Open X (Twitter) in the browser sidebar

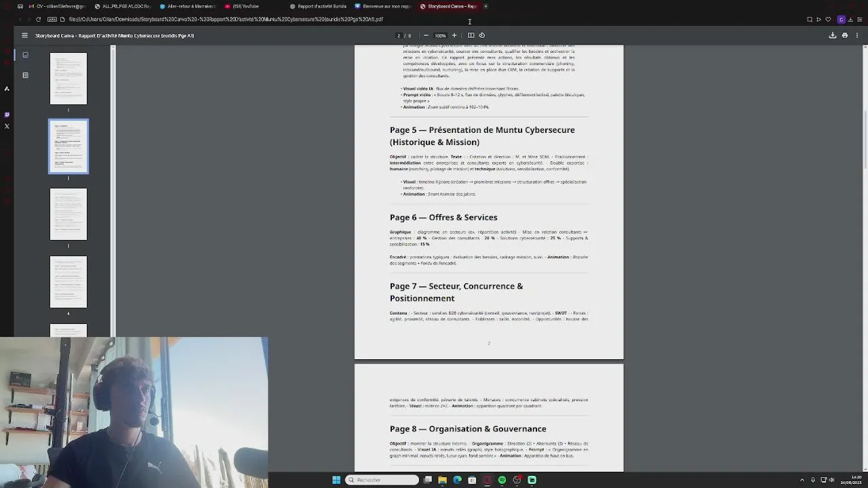[7, 126]
